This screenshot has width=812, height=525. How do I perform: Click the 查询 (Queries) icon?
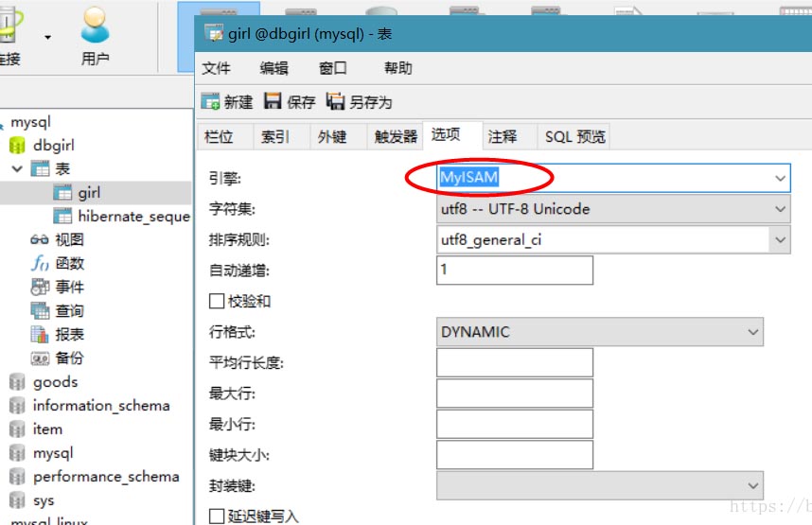40,310
